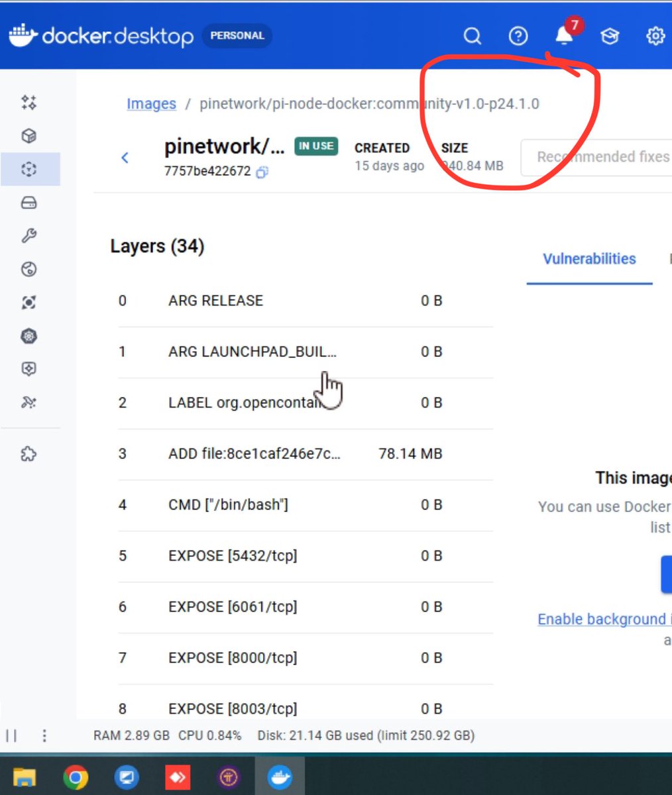Screen dimensions: 672x795
Task: Open the Docker whale icon in taskbar
Action: 280,776
